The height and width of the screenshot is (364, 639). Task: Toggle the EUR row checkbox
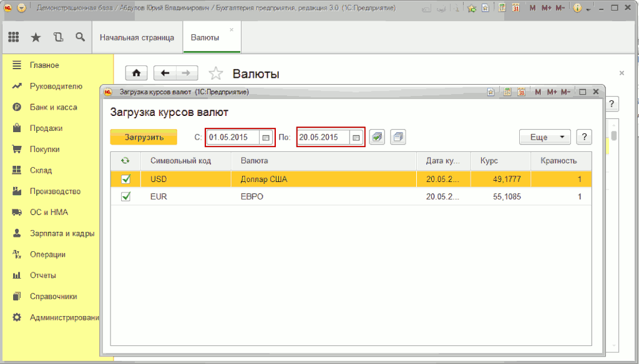pyautogui.click(x=126, y=197)
